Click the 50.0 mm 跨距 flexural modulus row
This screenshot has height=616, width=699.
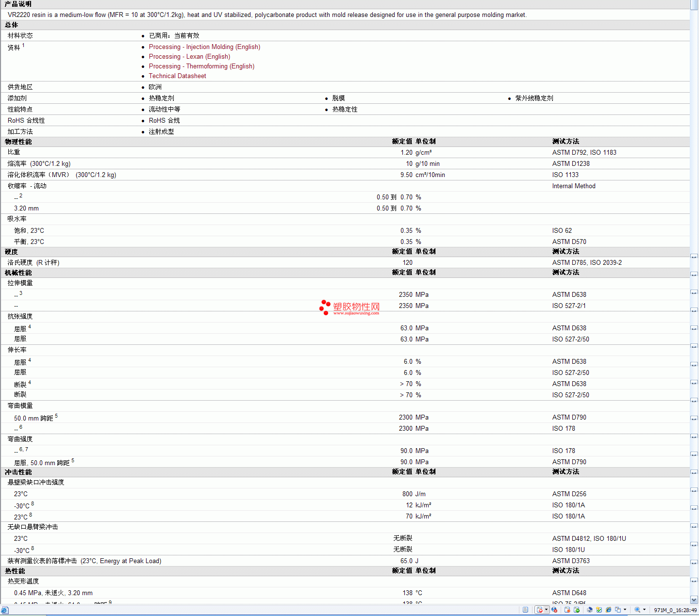[x=35, y=418]
